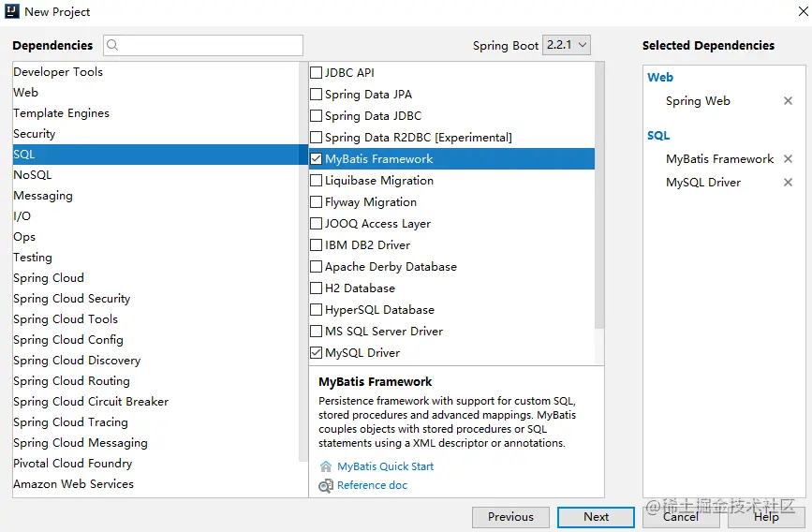The image size is (812, 532).
Task: Remove MySQL Driver using its X icon
Action: coord(788,183)
